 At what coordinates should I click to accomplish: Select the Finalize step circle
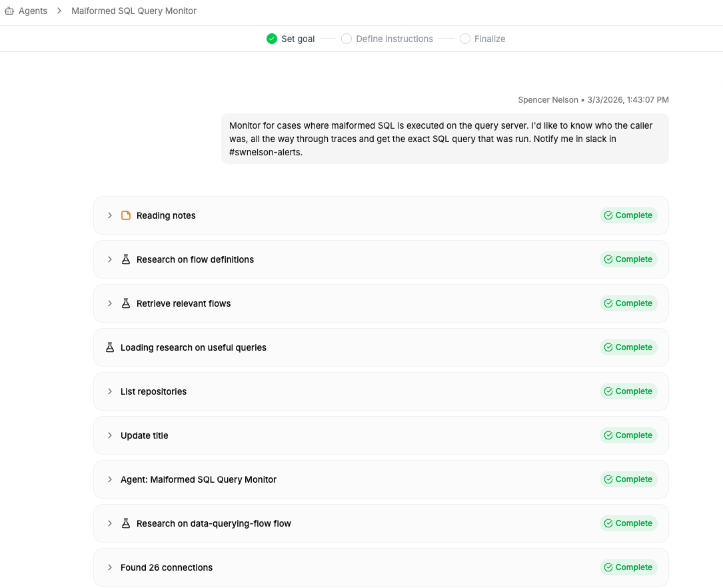point(464,39)
